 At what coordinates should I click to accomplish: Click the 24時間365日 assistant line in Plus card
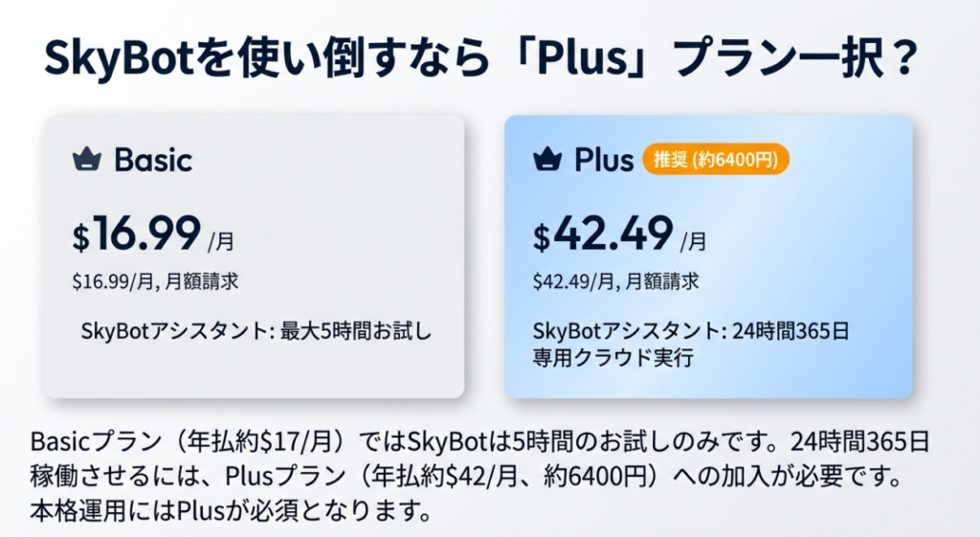tap(691, 332)
